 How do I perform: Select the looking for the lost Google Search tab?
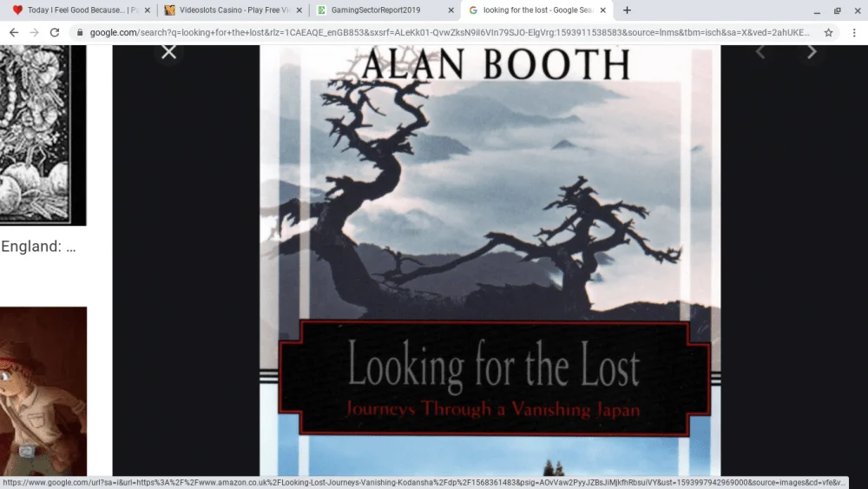(537, 10)
